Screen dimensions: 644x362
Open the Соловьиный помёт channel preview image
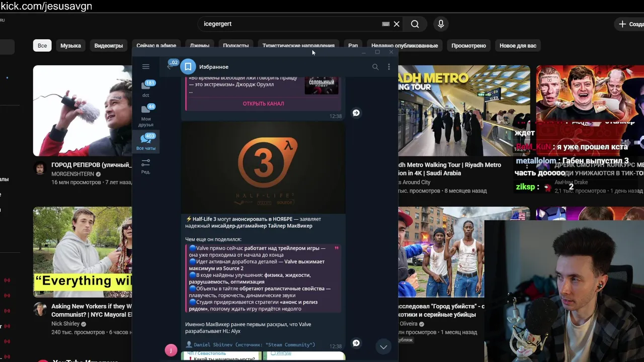tap(321, 84)
